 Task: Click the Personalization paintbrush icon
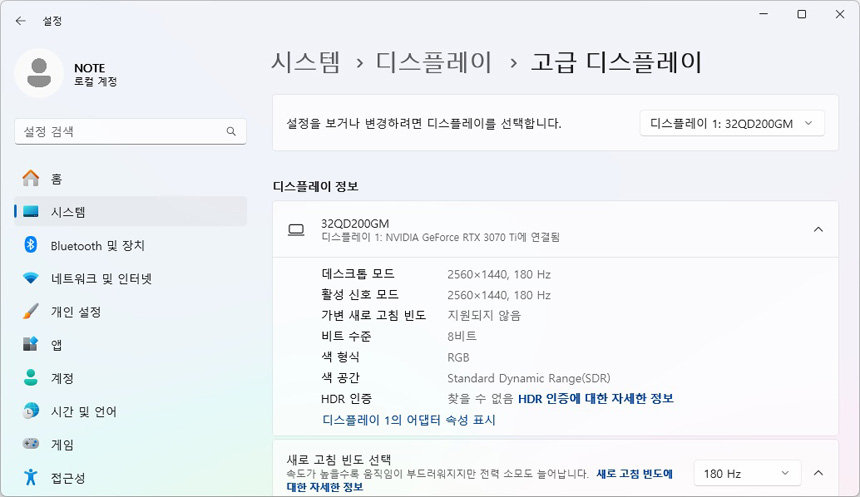(x=31, y=312)
